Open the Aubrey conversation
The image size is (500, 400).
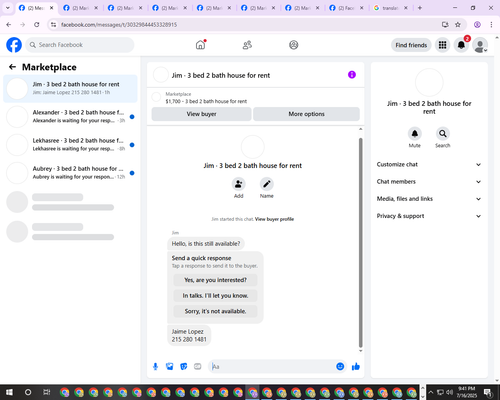tap(70, 173)
